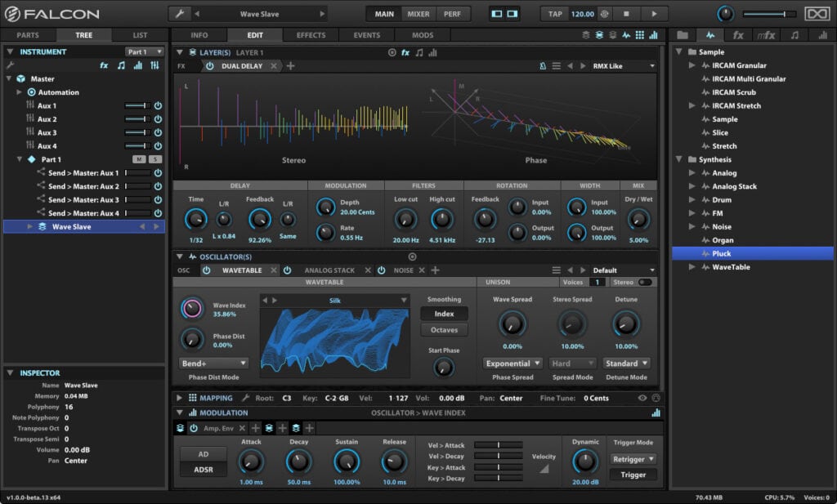Open the preset list menu icon beside Default
Image resolution: width=837 pixels, height=504 pixels.
pyautogui.click(x=556, y=270)
